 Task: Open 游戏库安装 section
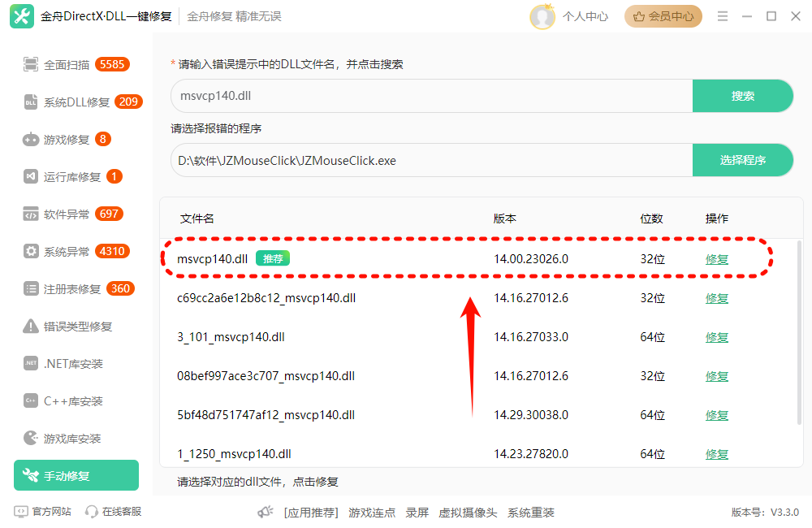coord(76,439)
